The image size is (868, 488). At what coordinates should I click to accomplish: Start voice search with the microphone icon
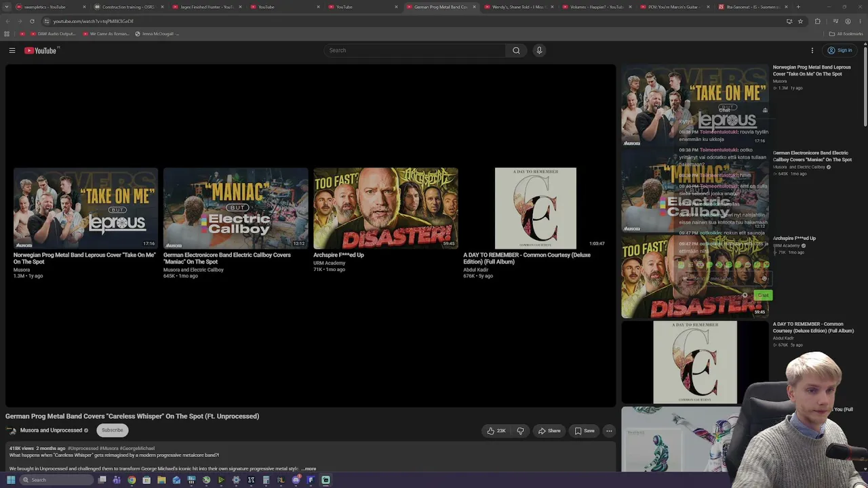tap(539, 50)
